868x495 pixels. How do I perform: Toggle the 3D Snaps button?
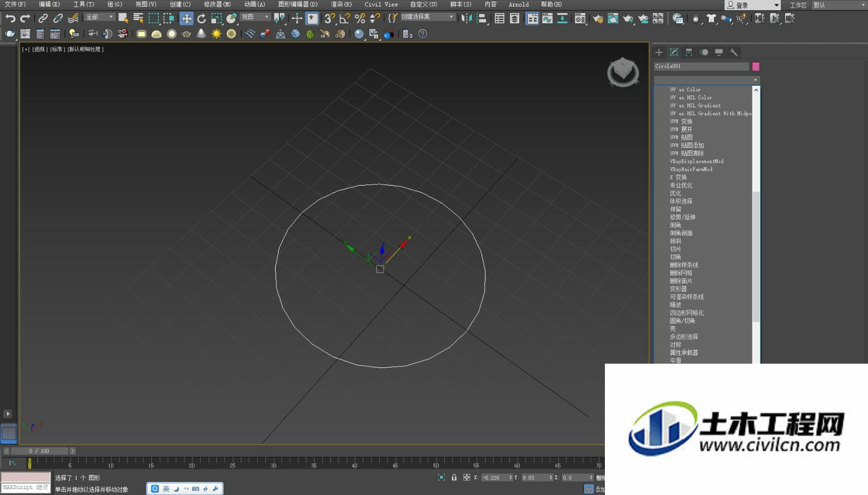pyautogui.click(x=329, y=18)
